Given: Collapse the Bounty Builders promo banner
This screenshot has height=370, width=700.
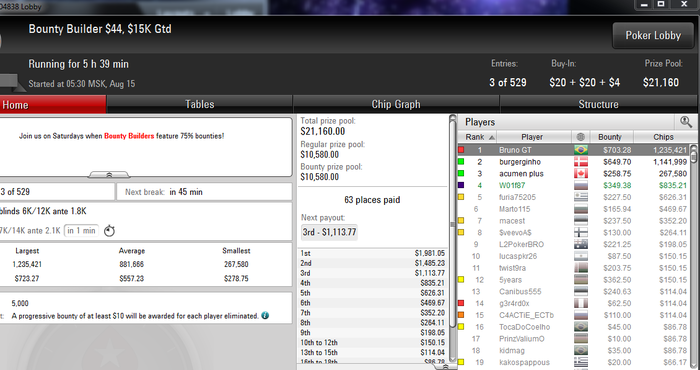Looking at the screenshot, I should pos(109,175).
